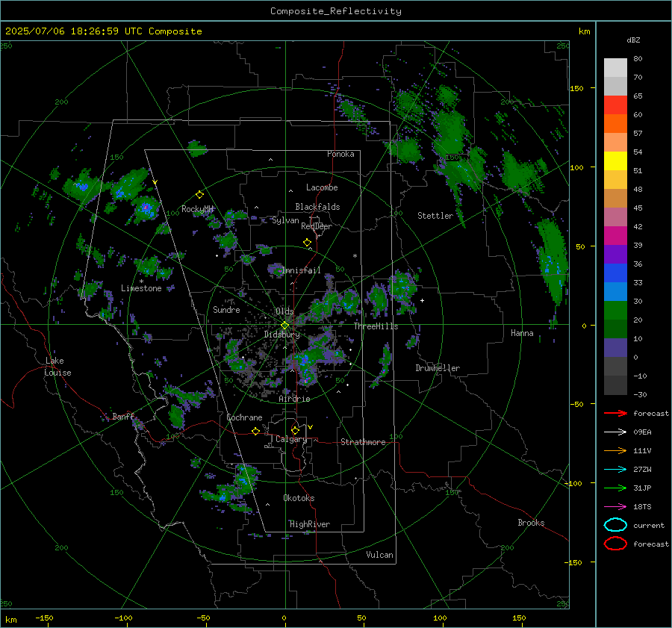Click the bright green swatch above 20 label
This screenshot has height=628, width=672.
coord(615,310)
